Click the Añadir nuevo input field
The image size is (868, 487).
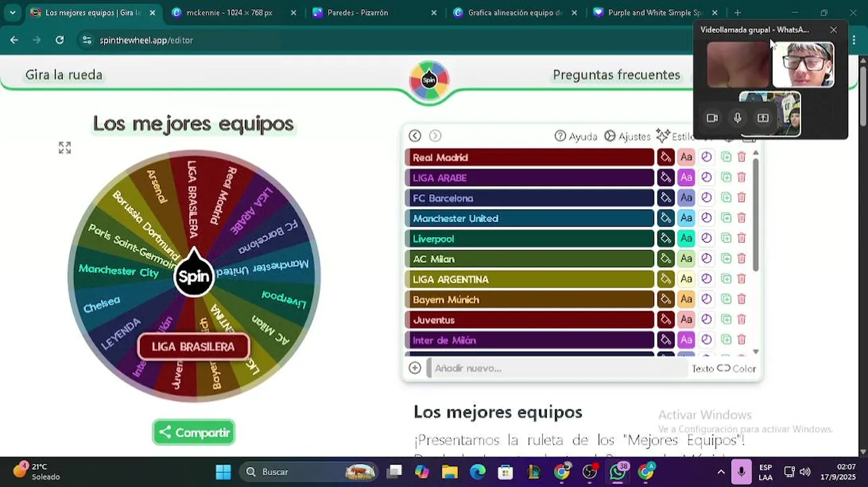pyautogui.click(x=558, y=369)
